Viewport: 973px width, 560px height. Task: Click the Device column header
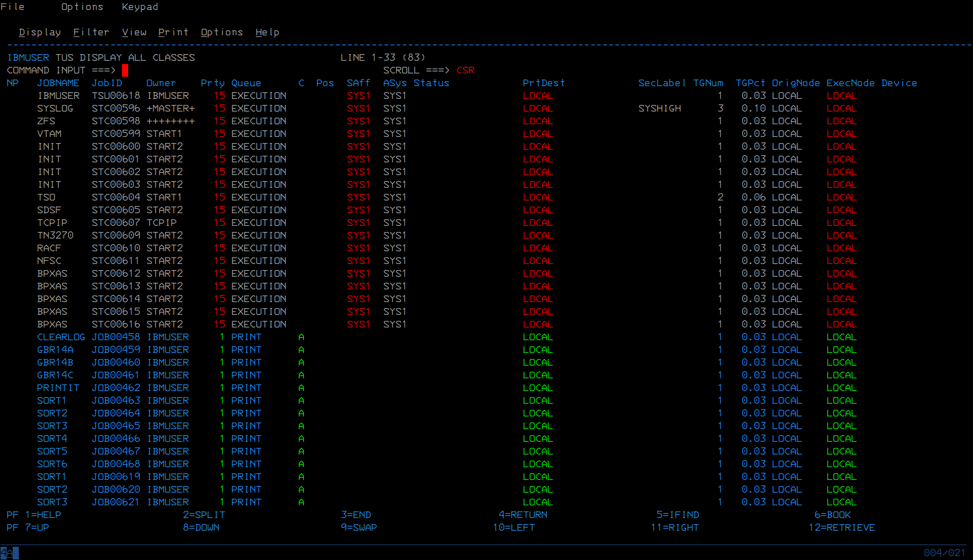point(899,83)
